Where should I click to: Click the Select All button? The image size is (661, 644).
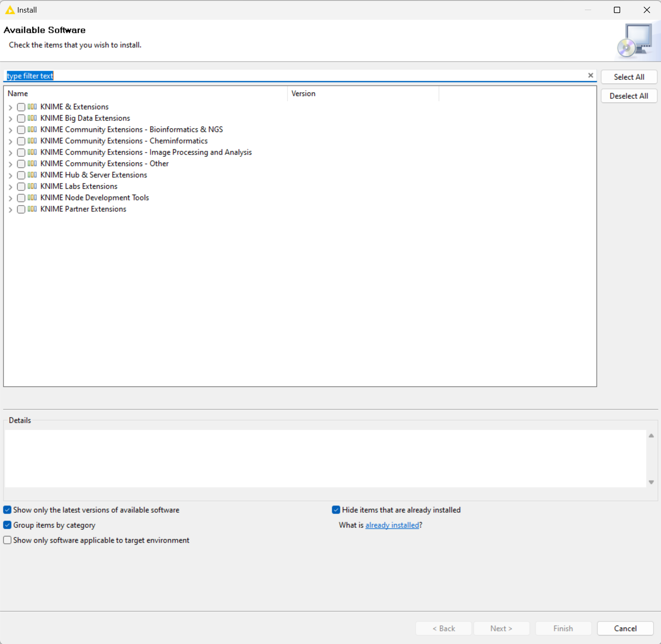click(x=629, y=77)
